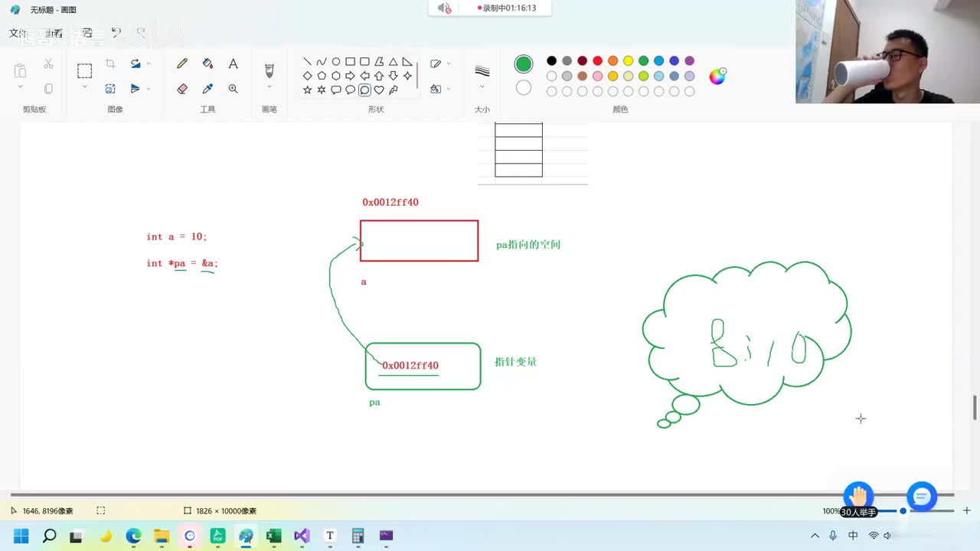Pick the yellow color swatch
Viewport: 980px width, 551px height.
pos(628,61)
